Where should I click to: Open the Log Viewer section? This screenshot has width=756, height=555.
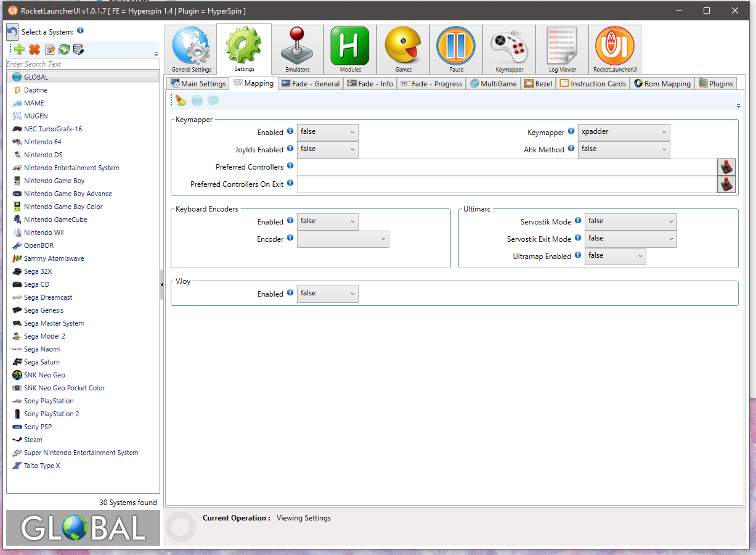pyautogui.click(x=563, y=50)
